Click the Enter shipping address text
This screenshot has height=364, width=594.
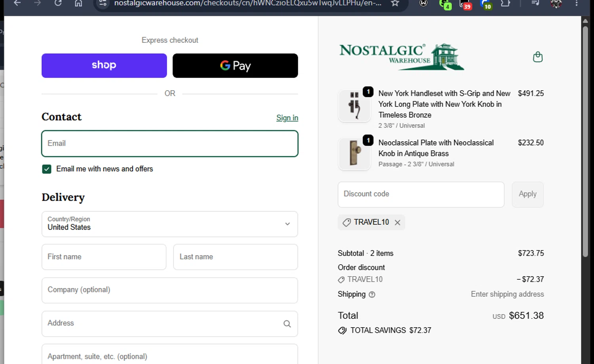tap(507, 294)
